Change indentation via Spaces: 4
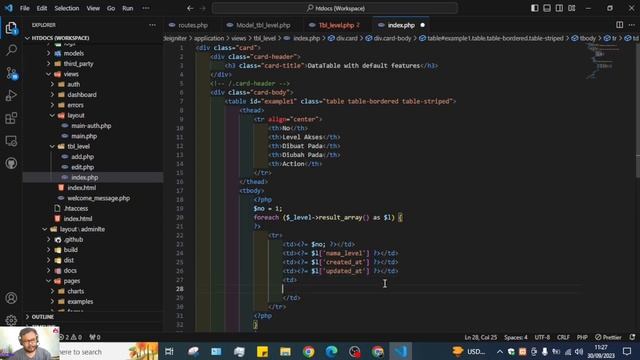Viewport: 640px width, 360px height. [516, 337]
